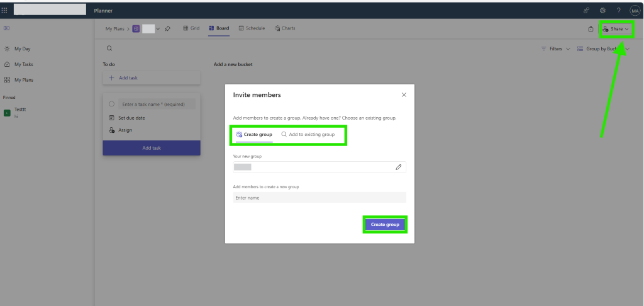Open the Group by Bucket dropdown
This screenshot has height=306, width=644.
[603, 48]
